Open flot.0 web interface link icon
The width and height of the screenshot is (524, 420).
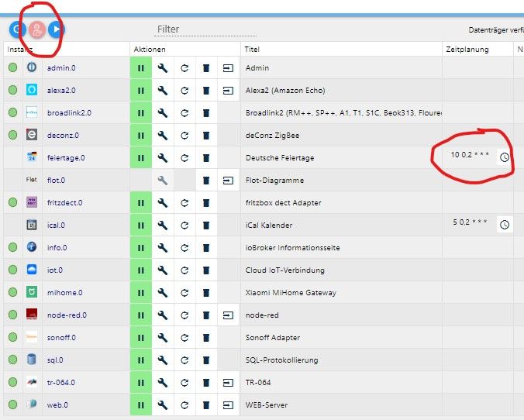(x=228, y=181)
